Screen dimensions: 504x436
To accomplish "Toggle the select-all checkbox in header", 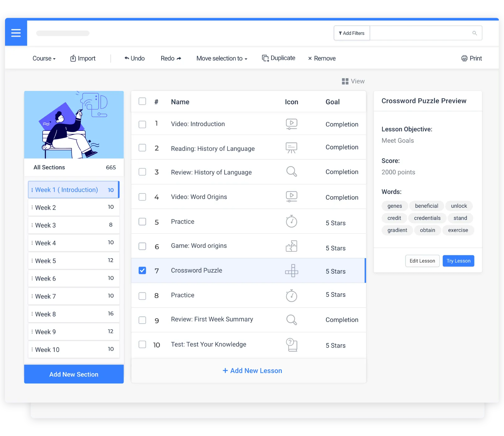I will click(142, 102).
